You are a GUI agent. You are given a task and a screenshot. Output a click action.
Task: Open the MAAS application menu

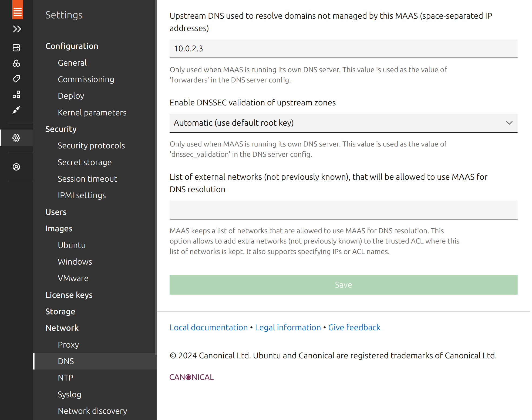pos(17,10)
